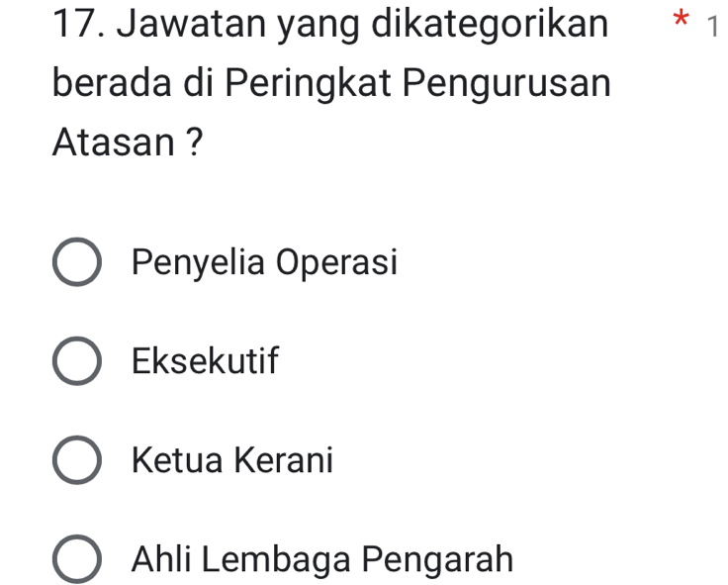Click the Ahli Lembaga Pengarah label text
728x585 pixels.
click(x=322, y=559)
